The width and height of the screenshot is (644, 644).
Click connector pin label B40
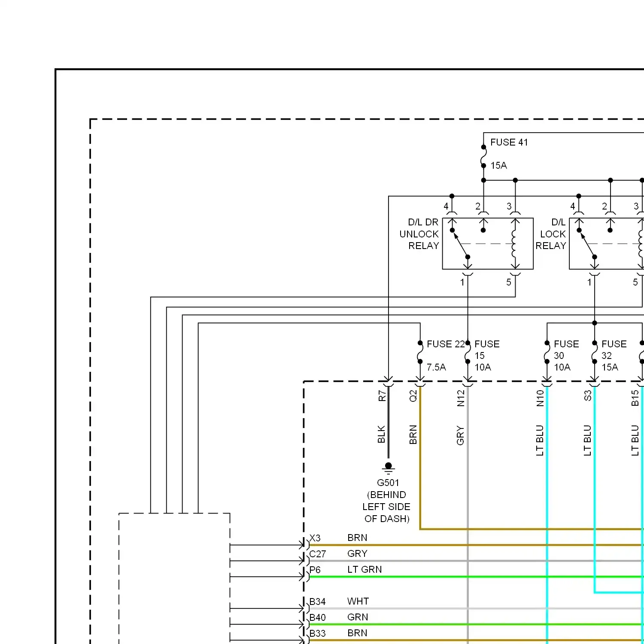pos(318,618)
